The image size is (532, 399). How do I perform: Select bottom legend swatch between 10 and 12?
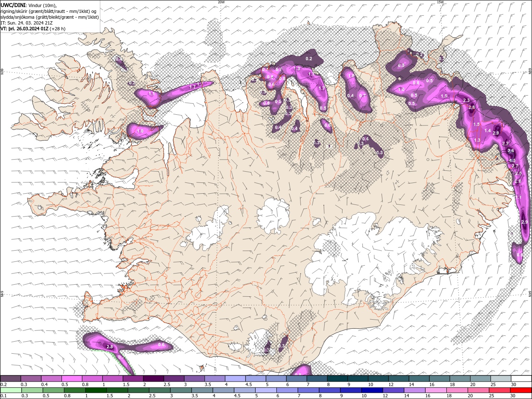372,390
